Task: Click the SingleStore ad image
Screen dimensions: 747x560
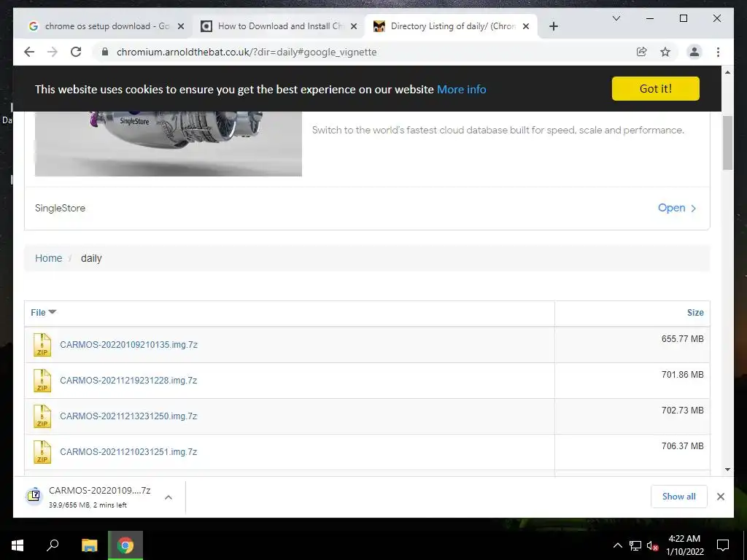Action: coord(169,144)
